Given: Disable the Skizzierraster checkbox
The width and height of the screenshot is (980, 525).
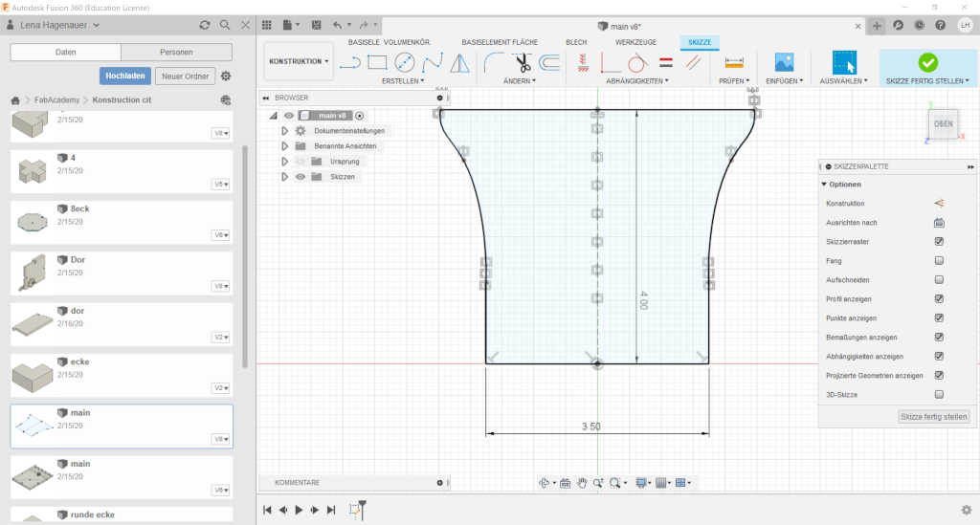Looking at the screenshot, I should [939, 241].
